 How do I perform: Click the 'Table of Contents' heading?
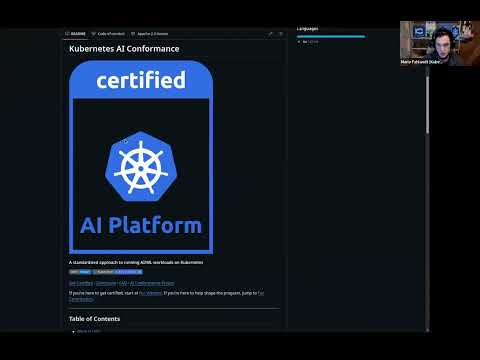tap(94, 319)
